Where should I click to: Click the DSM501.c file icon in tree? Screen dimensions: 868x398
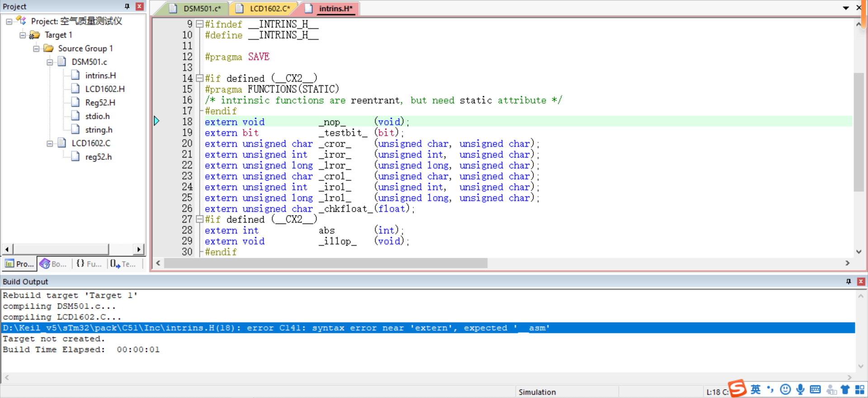click(62, 62)
